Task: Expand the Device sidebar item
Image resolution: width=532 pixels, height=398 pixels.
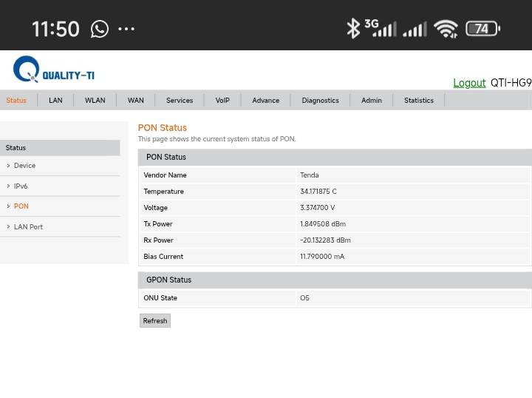Action: [24, 166]
